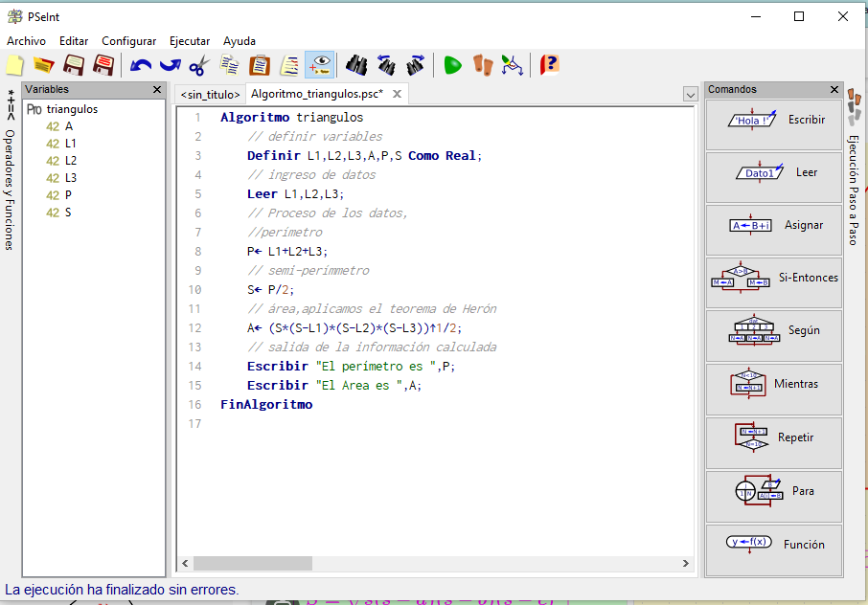868x605 pixels.
Task: Expand the Operadores y Funciones side panel
Action: [10, 169]
